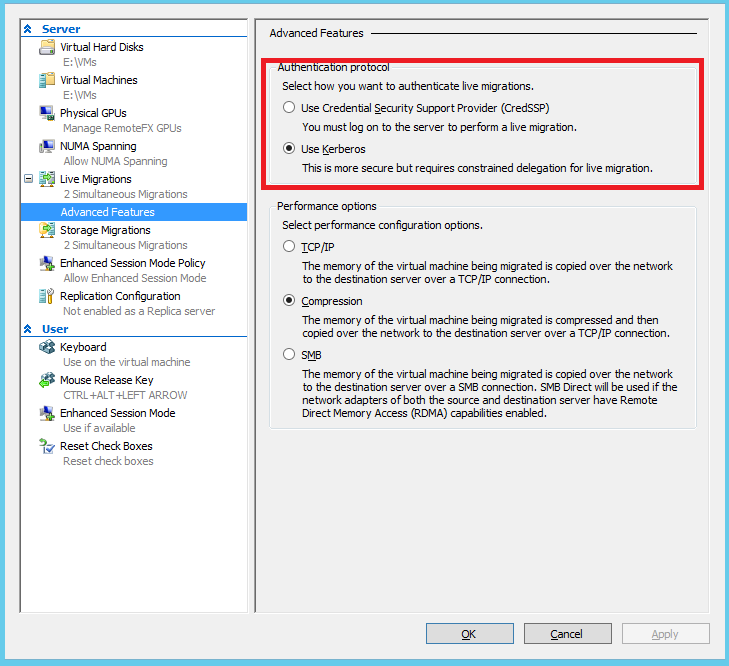Viewport: 729px width, 666px height.
Task: Click the NUMA Spanning icon
Action: pos(47,146)
